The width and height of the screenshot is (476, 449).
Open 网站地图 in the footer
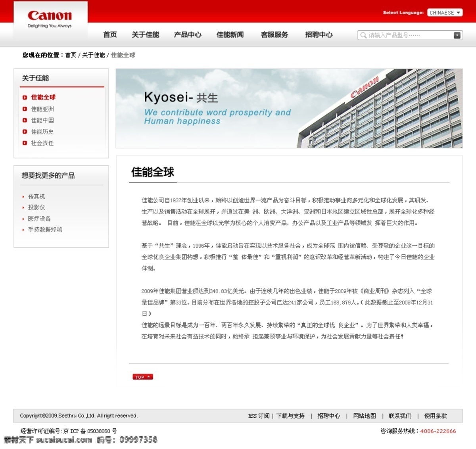point(365,416)
